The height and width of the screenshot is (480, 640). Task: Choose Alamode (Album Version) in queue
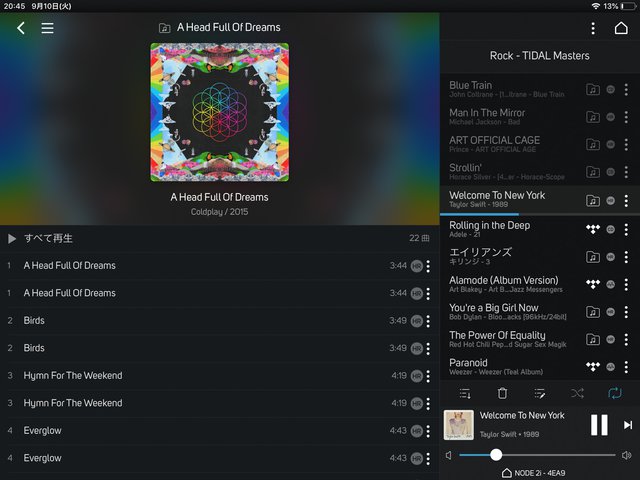(506, 284)
